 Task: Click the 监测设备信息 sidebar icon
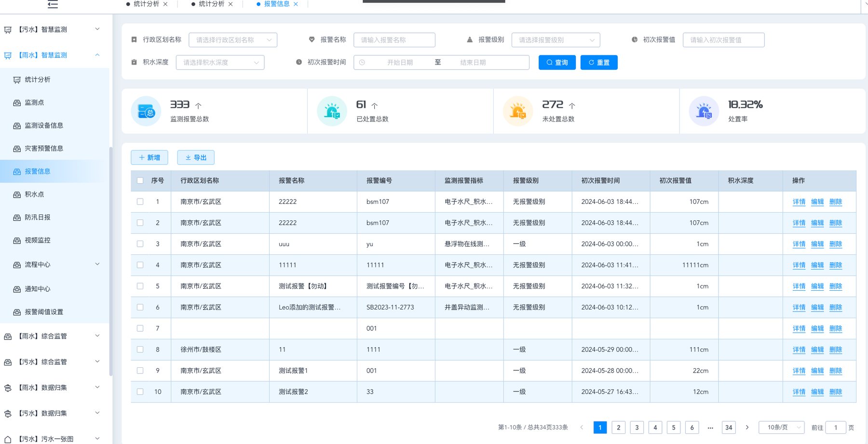pyautogui.click(x=17, y=126)
